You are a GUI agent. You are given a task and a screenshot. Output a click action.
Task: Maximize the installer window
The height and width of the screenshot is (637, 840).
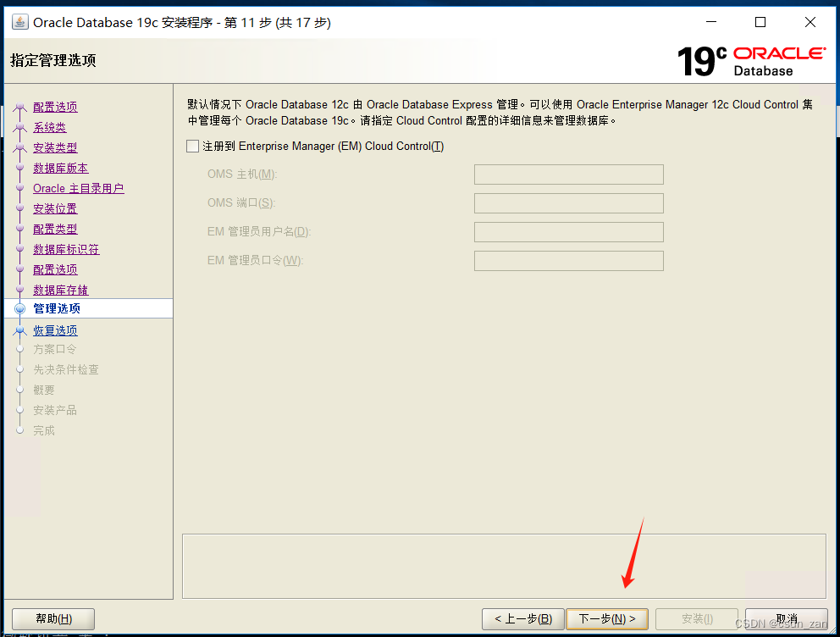[x=760, y=22]
